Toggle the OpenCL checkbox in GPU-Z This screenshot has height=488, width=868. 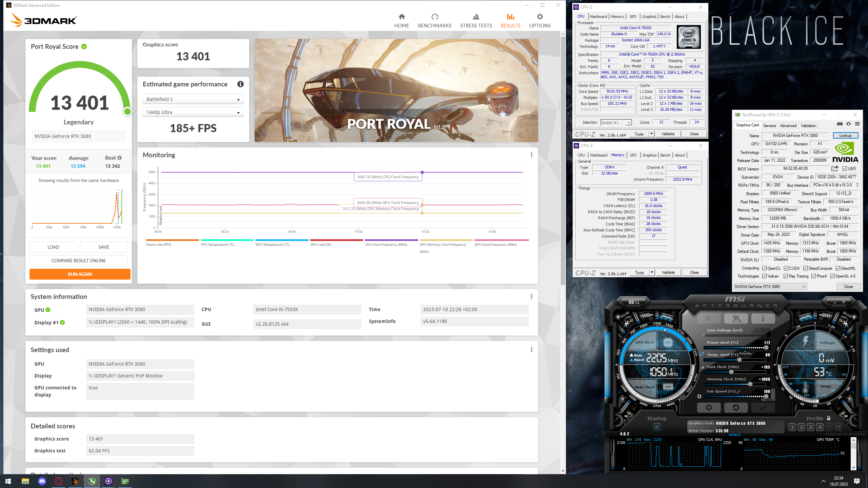click(764, 268)
